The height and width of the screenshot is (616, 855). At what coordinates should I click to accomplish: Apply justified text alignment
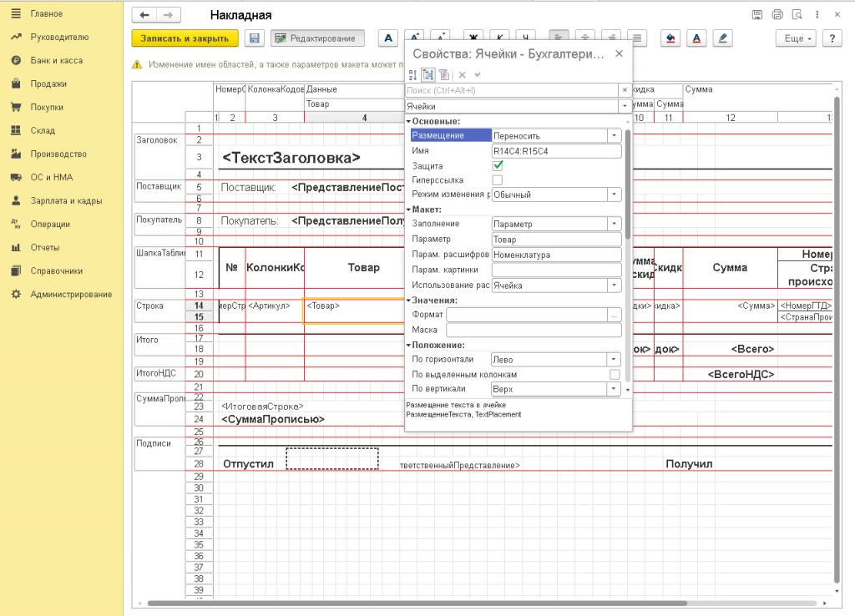638,38
